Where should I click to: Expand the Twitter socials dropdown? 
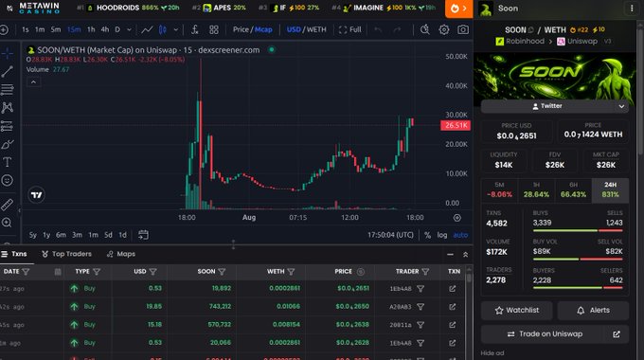coord(621,106)
